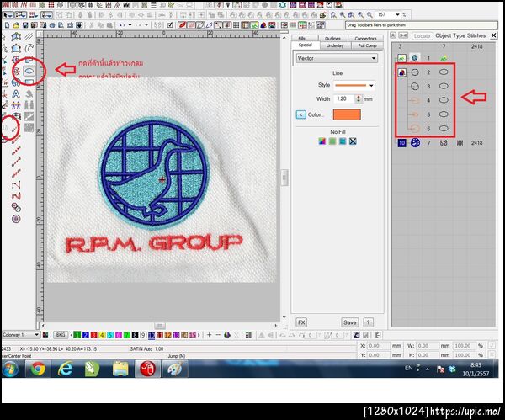Click the 3D view icon
This screenshot has width=505, height=420.
point(162,5)
